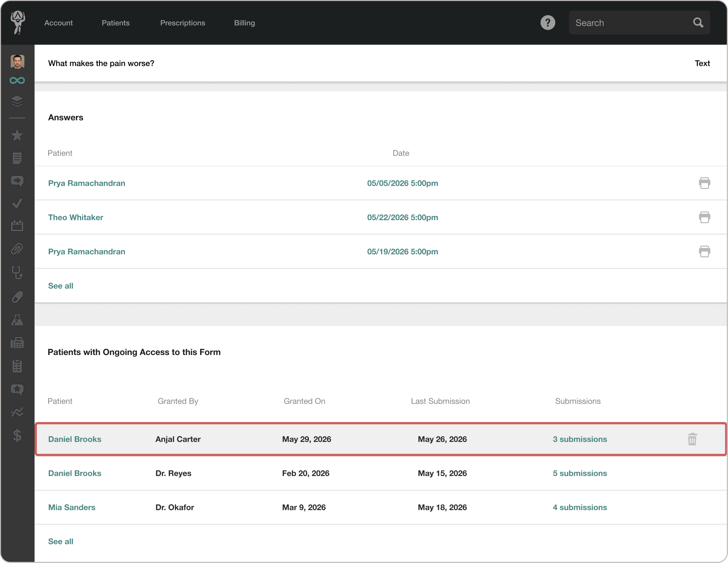
Task: Open the document notes sidebar icon
Action: (17, 158)
